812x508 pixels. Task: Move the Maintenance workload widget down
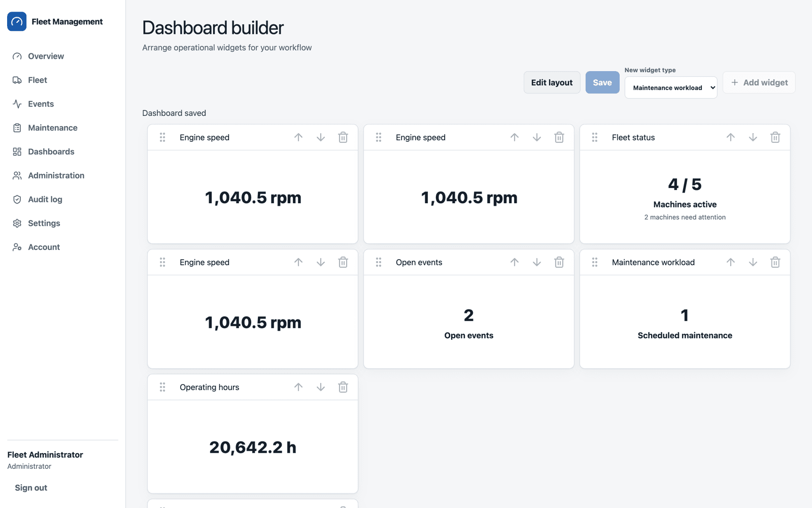tap(753, 263)
